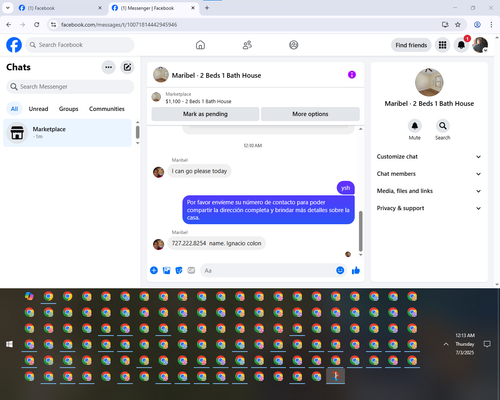
Task: Click Mark as pending button
Action: tap(205, 114)
